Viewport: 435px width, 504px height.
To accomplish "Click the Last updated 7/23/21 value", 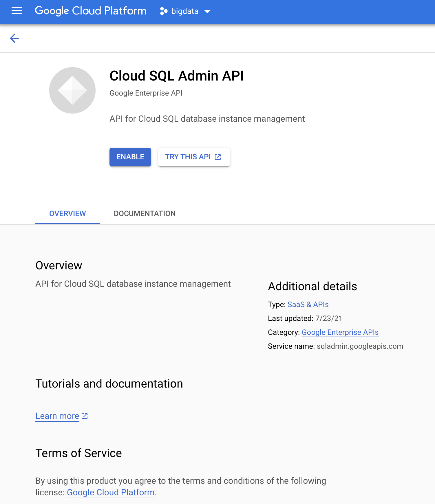I will (x=329, y=318).
